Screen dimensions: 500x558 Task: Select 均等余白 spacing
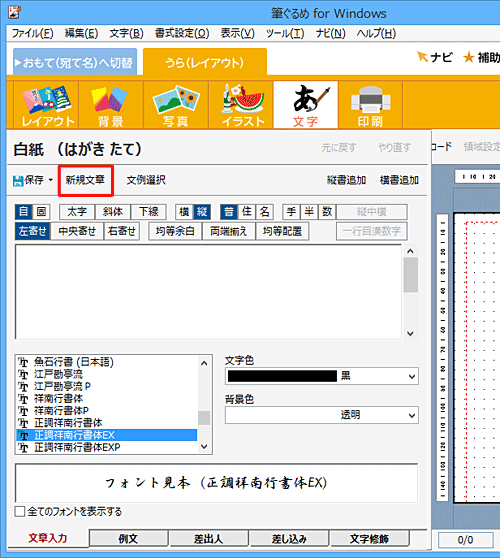(x=175, y=231)
